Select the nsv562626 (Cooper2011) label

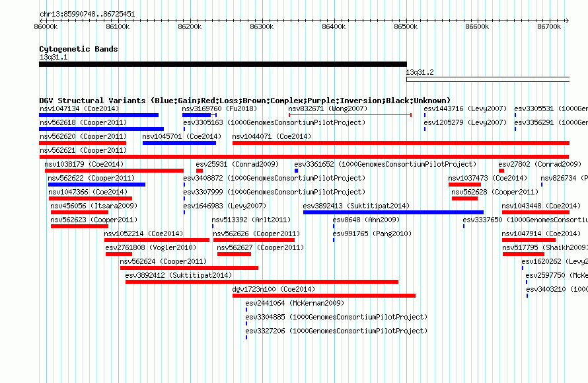tap(256, 234)
